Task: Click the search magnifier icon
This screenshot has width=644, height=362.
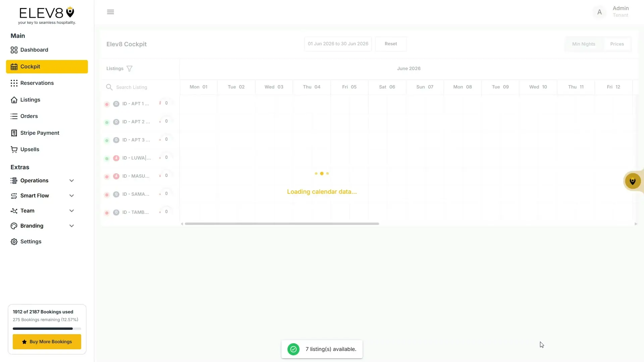Action: (109, 87)
